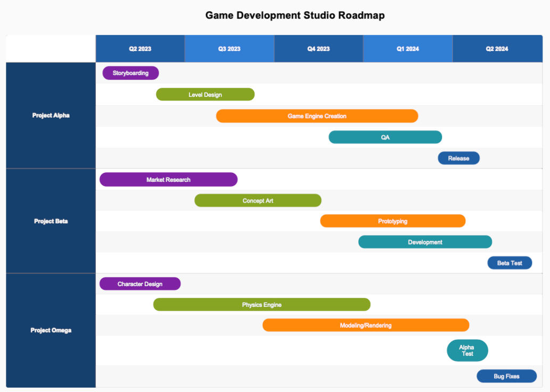The height and width of the screenshot is (392, 550).
Task: Select the Development phase bar
Action: click(425, 241)
